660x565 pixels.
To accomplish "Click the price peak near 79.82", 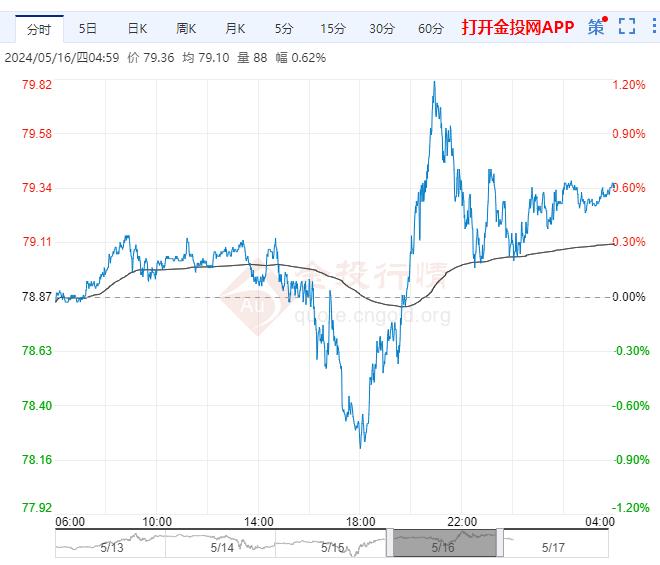I will 433,83.
